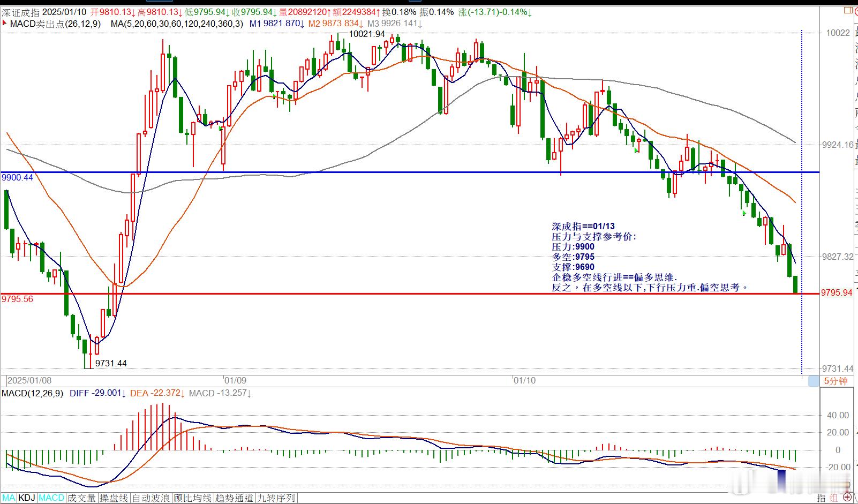Click the red flag icon before MACD卖出点

[5, 23]
